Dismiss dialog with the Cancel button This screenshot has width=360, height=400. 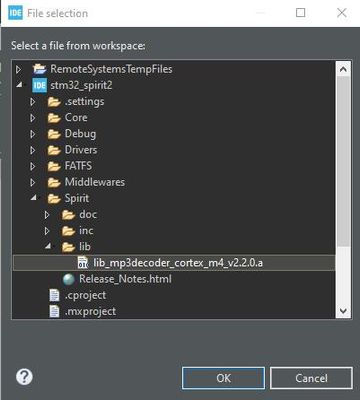(311, 378)
